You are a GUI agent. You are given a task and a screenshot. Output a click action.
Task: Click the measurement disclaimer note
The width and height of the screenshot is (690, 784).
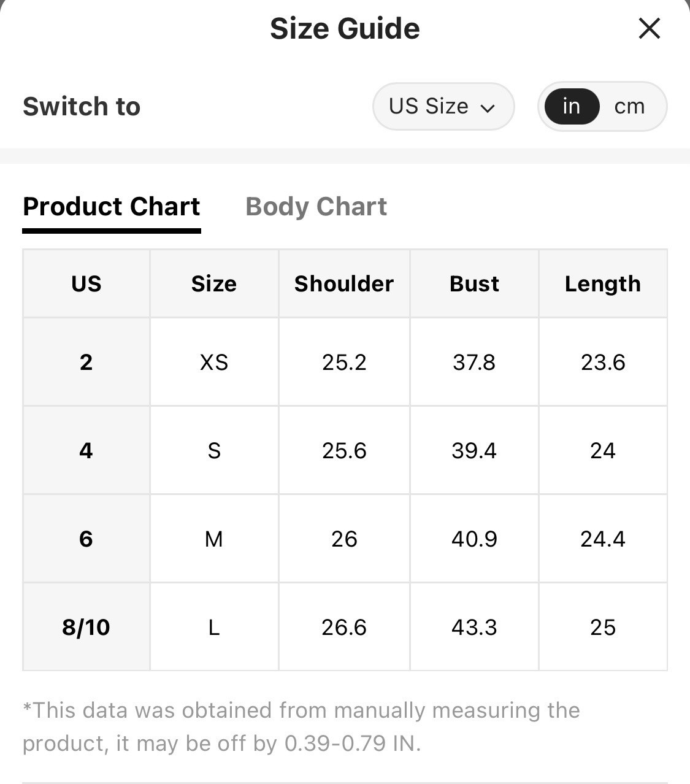[301, 727]
